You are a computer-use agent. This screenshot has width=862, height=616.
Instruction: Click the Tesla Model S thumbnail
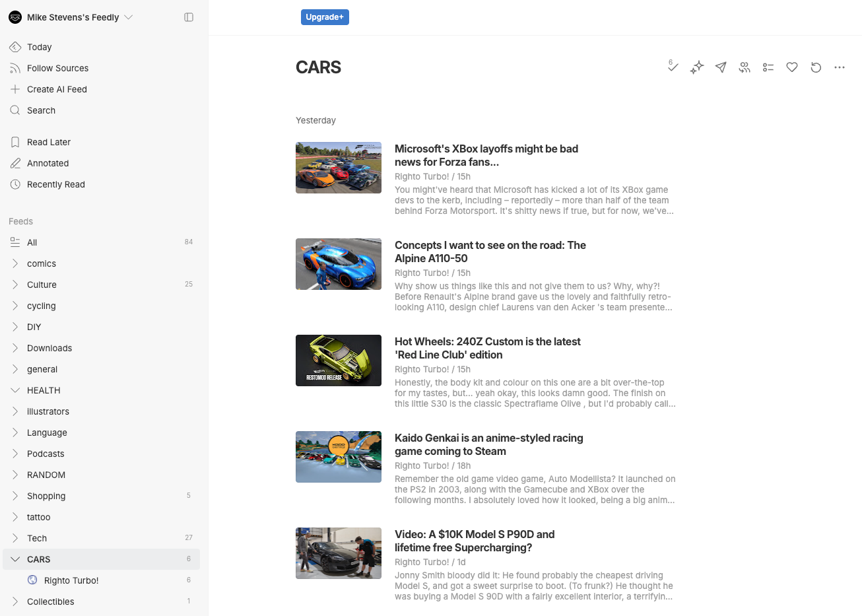(339, 553)
